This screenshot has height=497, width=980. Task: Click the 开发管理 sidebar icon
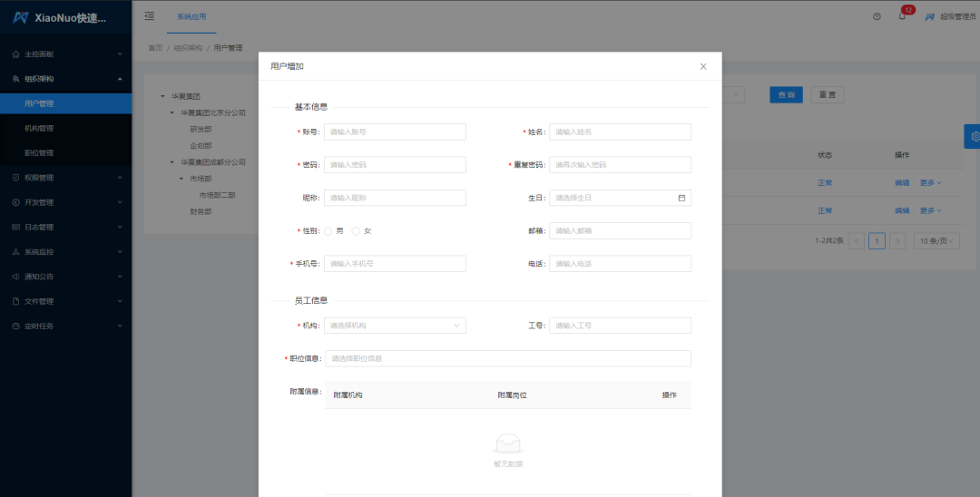pyautogui.click(x=16, y=202)
